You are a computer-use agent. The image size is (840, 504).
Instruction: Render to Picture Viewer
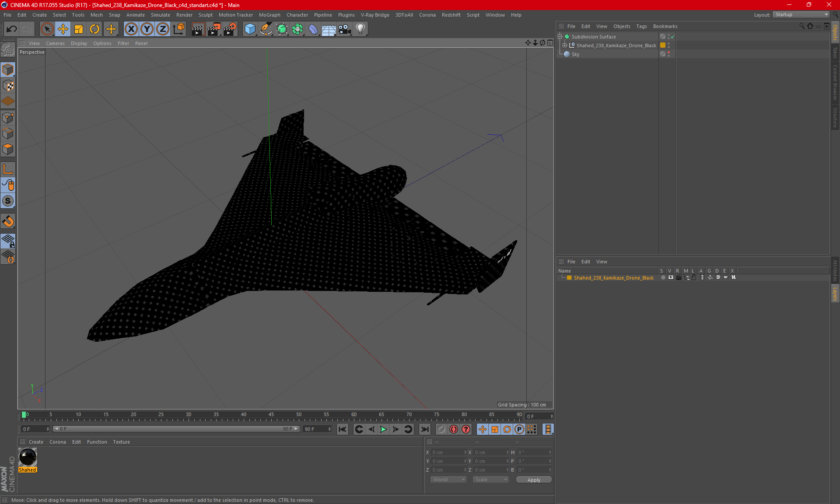[214, 29]
